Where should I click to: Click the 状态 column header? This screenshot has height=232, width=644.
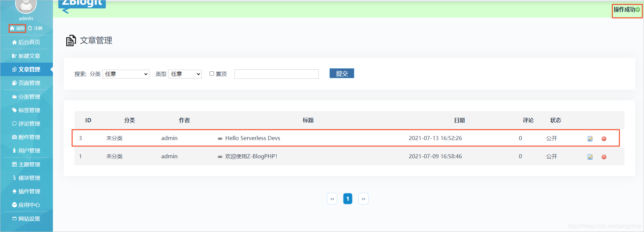[556, 120]
